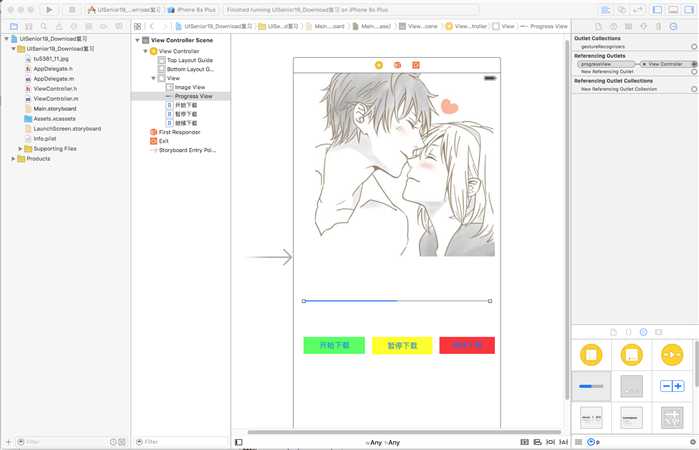The width and height of the screenshot is (699, 450).
Task: Show the Quick Help inspector
Action: click(613, 26)
